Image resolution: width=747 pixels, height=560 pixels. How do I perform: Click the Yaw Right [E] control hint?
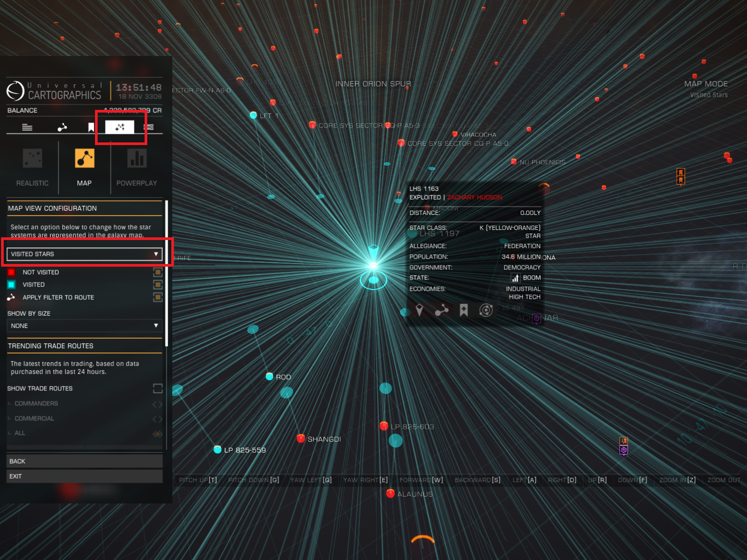[365, 480]
